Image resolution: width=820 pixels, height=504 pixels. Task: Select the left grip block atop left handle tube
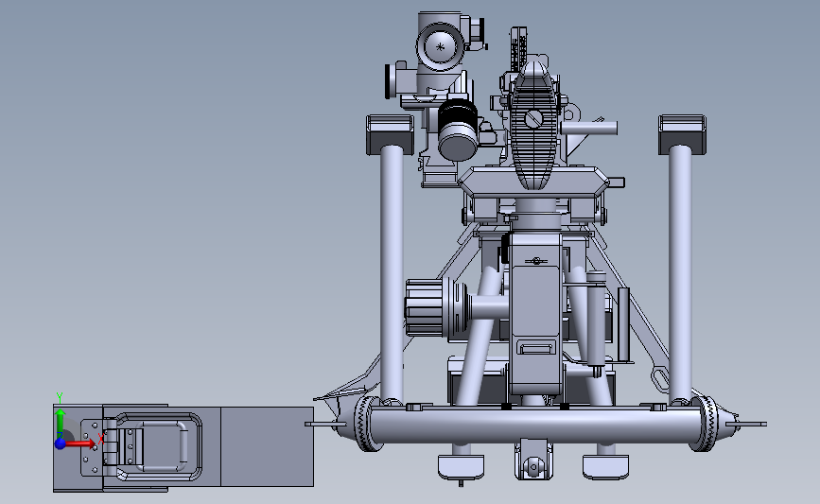pyautogui.click(x=390, y=135)
